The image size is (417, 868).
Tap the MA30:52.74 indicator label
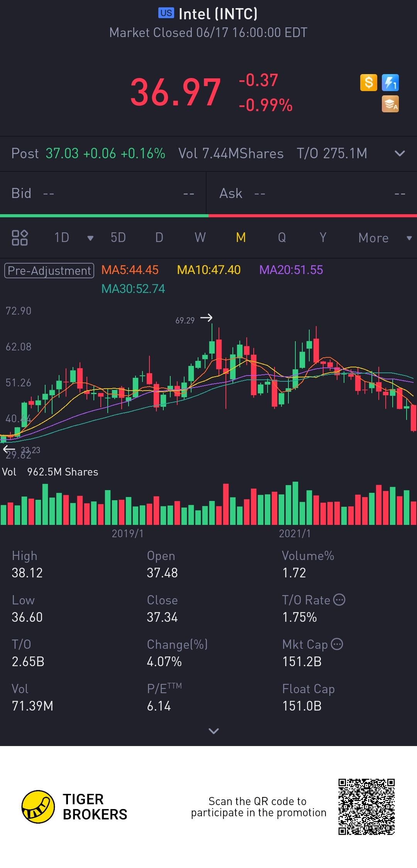[x=133, y=289]
